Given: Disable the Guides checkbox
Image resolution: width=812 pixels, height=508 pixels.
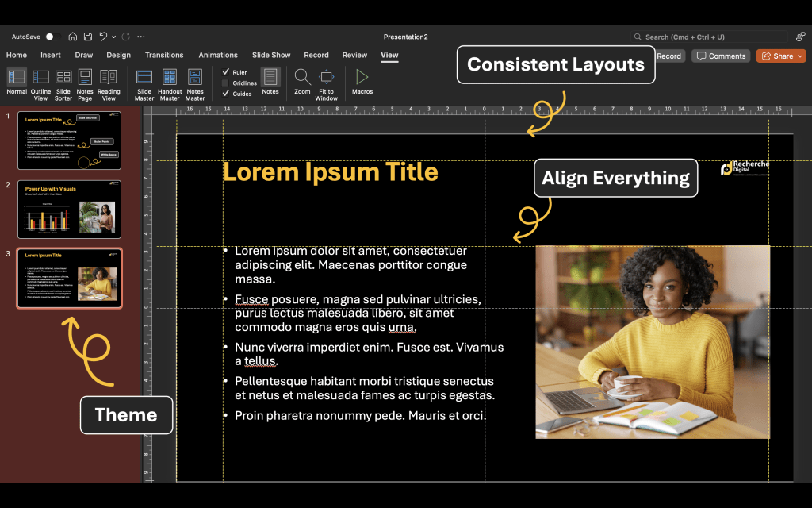Looking at the screenshot, I should 225,94.
